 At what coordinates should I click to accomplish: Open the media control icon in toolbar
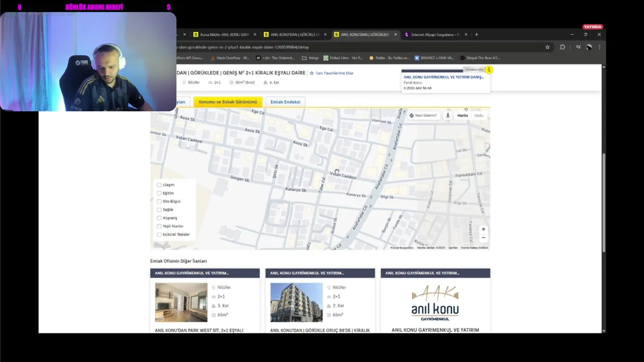pos(578,47)
